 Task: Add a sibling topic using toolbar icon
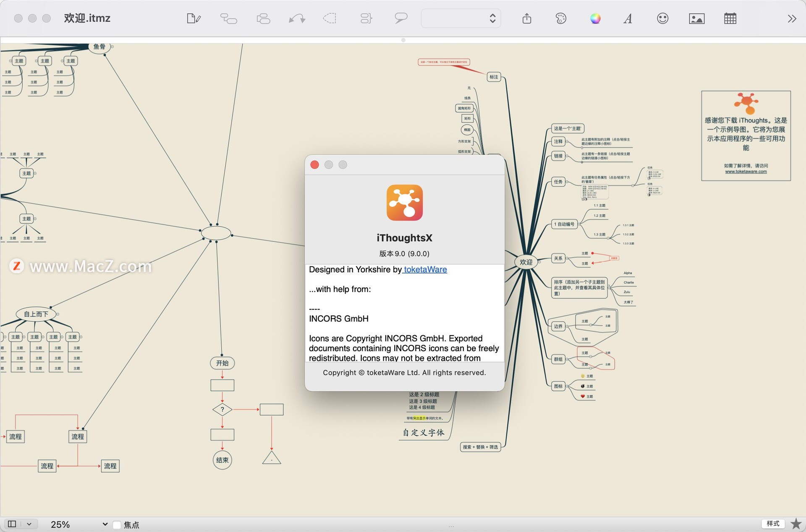click(x=263, y=18)
